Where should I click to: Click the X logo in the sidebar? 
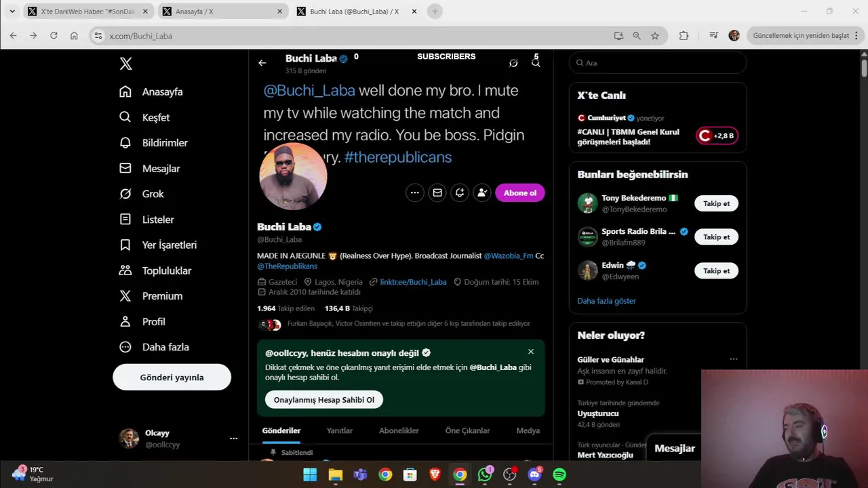[125, 64]
